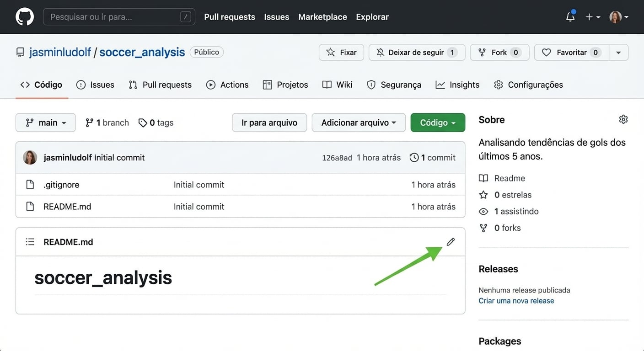Go to Marketplace in top bar
The image size is (644, 351).
[x=322, y=17]
